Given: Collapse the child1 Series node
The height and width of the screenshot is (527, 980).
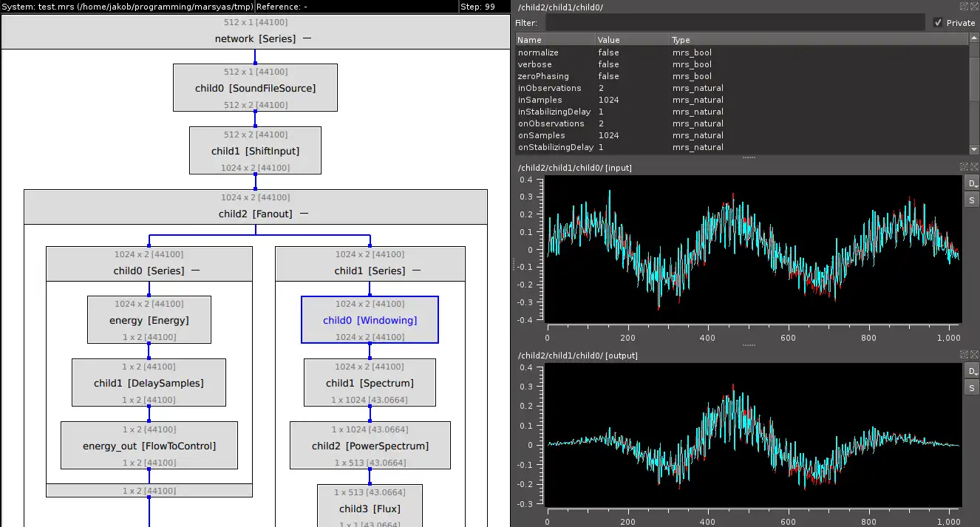Looking at the screenshot, I should (416, 271).
